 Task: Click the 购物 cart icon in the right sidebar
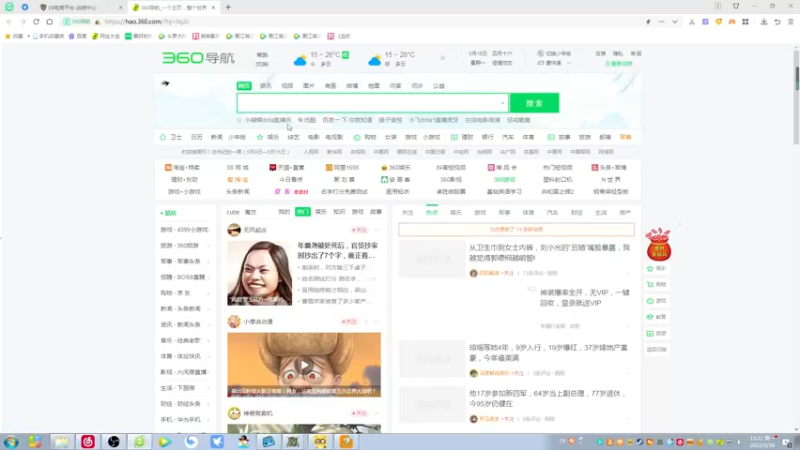[650, 284]
